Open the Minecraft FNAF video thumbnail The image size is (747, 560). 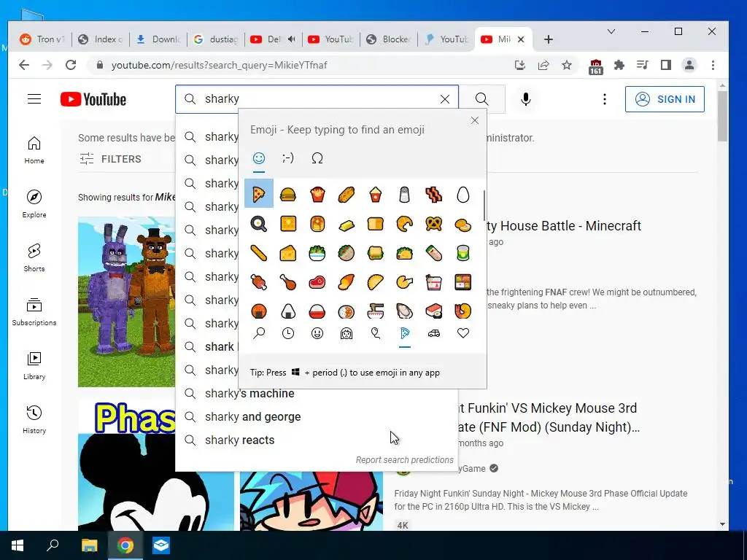(x=127, y=302)
